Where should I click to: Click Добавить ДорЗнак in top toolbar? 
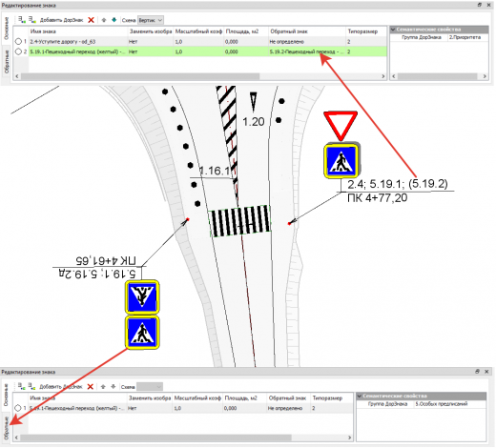(x=61, y=20)
